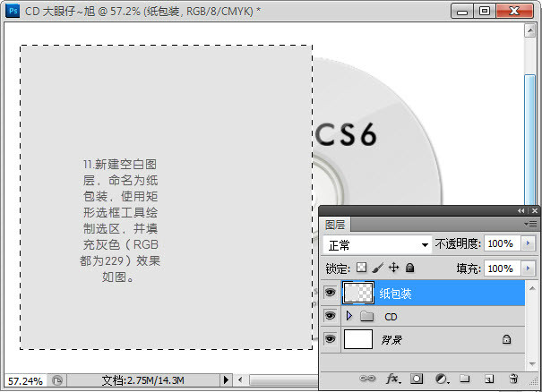Open the layers panel options menu
Screen dimensions: 542x392
click(x=531, y=224)
